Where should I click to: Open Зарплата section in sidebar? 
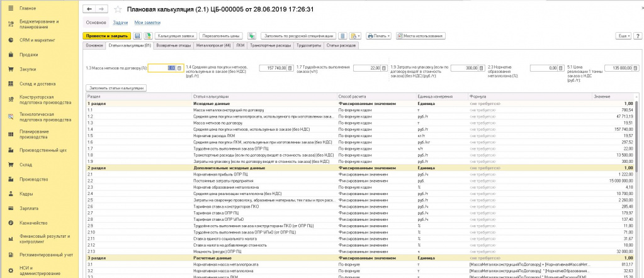(x=40, y=208)
